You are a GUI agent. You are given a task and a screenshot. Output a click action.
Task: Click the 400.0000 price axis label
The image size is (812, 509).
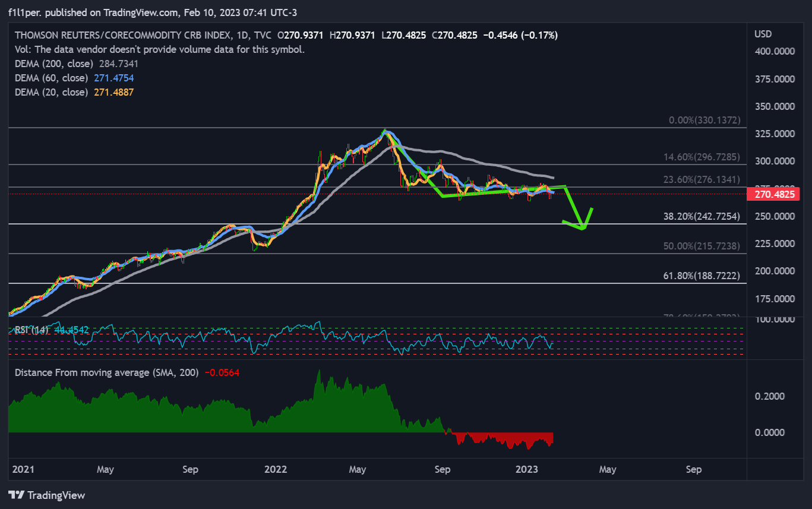point(775,52)
